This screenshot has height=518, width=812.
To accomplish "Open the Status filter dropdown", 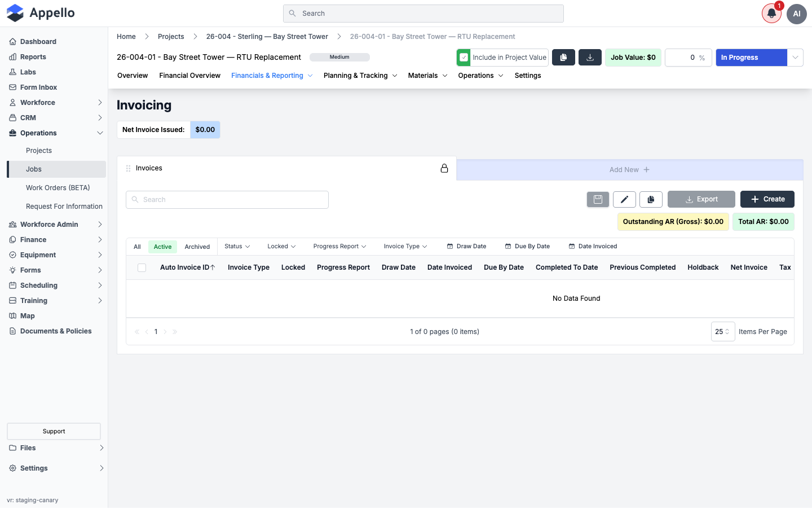I will tap(237, 247).
